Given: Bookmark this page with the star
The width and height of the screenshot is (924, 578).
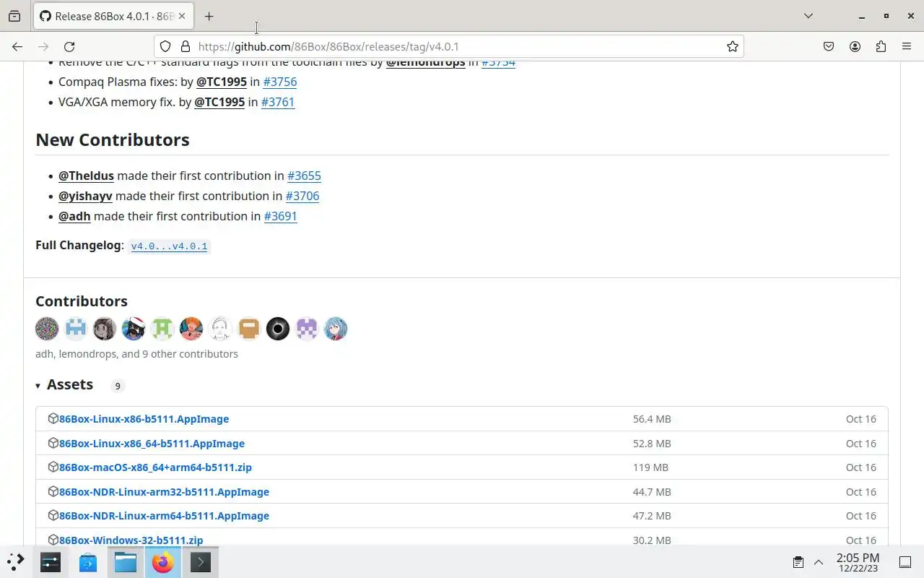Looking at the screenshot, I should click(732, 46).
